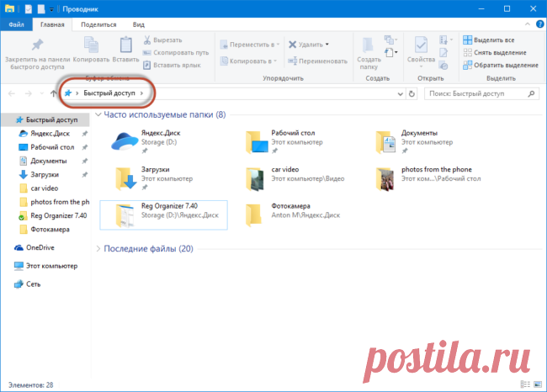Open the Файл tab
This screenshot has height=392, width=547.
coord(16,24)
